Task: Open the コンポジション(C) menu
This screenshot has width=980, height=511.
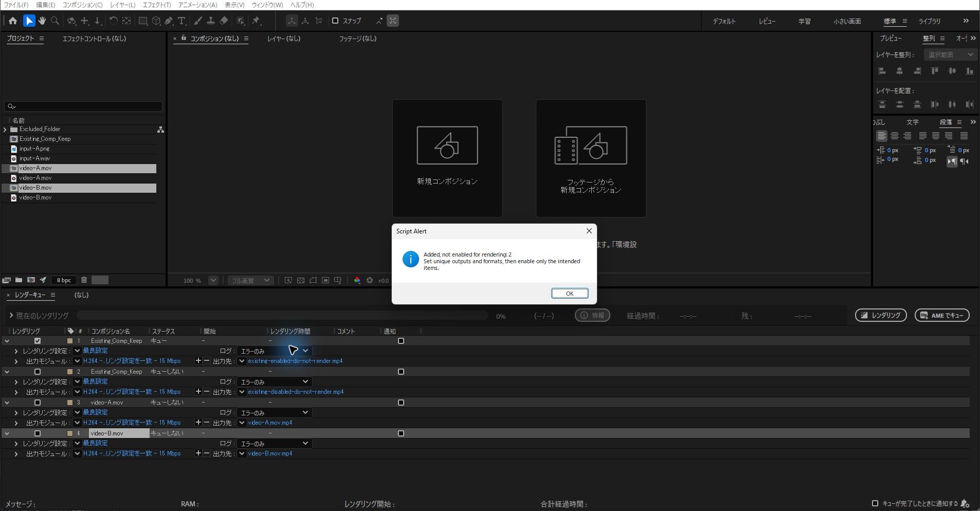Action: point(82,5)
